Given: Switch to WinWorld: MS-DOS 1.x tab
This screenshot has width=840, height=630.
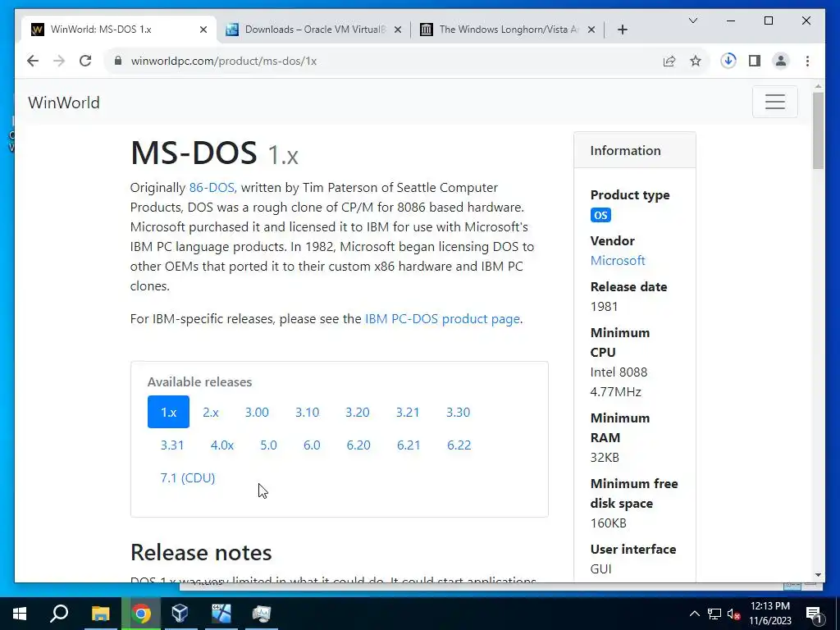Looking at the screenshot, I should click(119, 30).
